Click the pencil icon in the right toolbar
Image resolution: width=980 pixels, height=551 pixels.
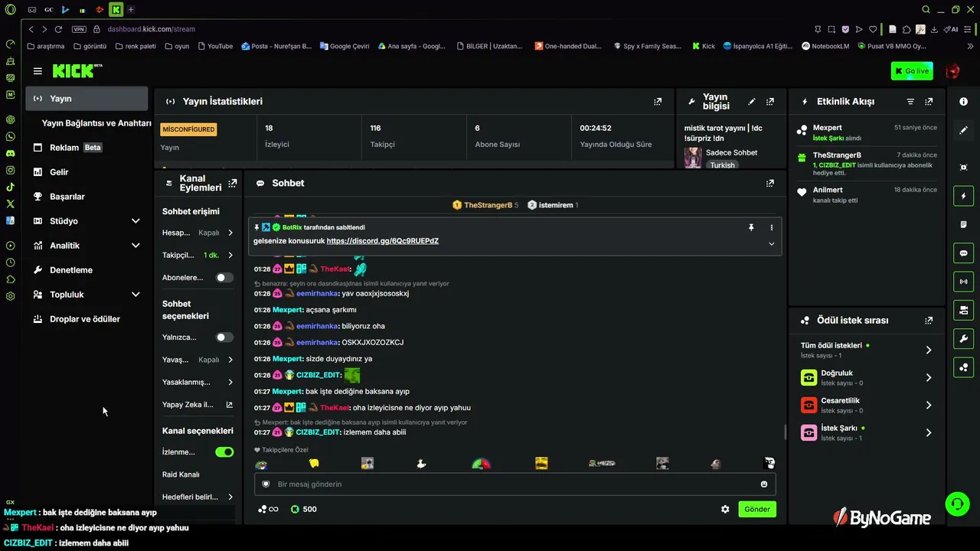963,130
